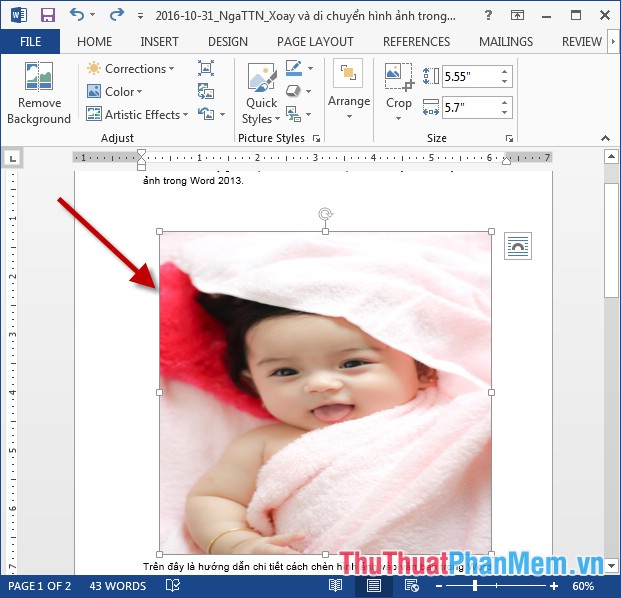Open the Picture Effects dropdown arrow
This screenshot has height=598, width=621.
(x=308, y=91)
